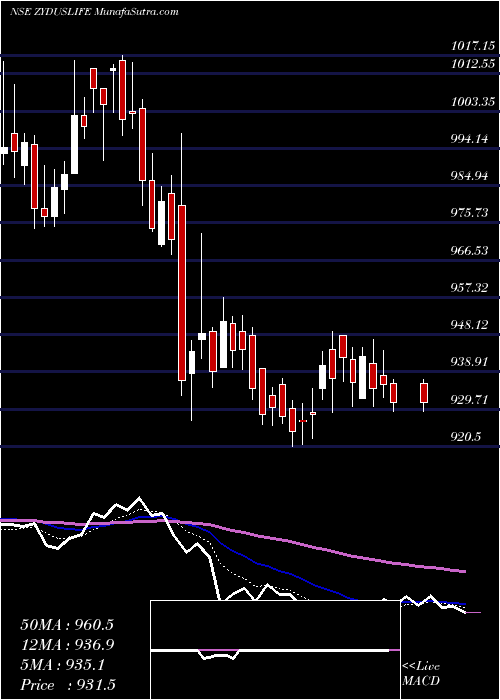Click the 50MA : 960.5 reading
Viewport: 500px width, 700px height.
tap(67, 625)
